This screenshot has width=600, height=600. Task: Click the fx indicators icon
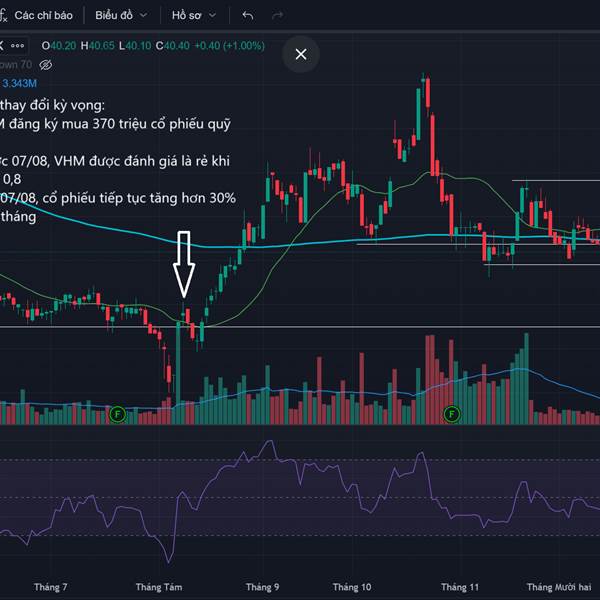pyautogui.click(x=3, y=16)
